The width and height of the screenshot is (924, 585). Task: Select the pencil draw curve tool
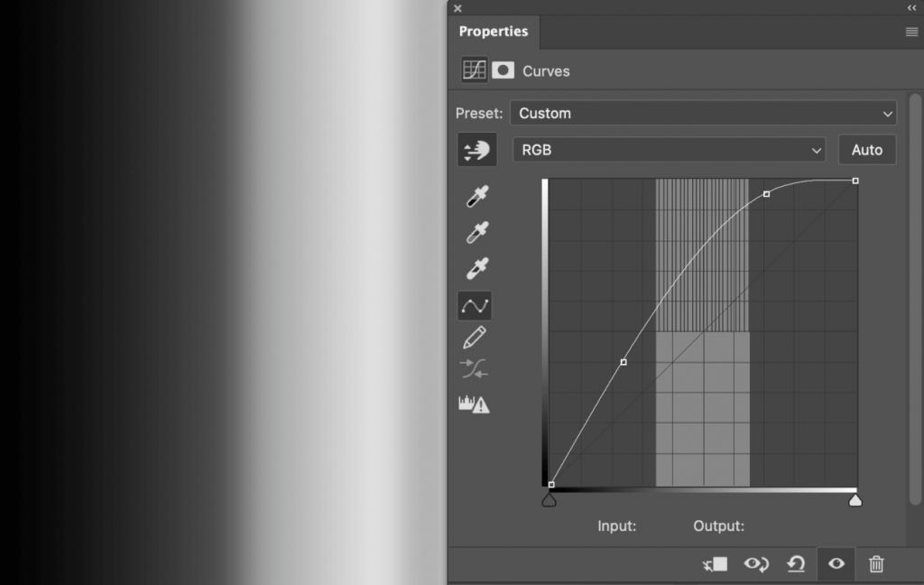pos(475,338)
